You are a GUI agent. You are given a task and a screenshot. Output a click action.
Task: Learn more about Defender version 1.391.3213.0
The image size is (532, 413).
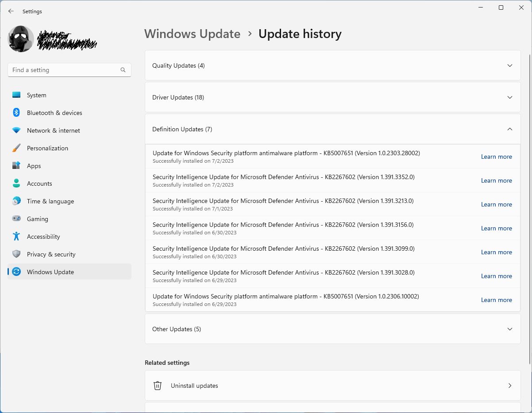[497, 204]
